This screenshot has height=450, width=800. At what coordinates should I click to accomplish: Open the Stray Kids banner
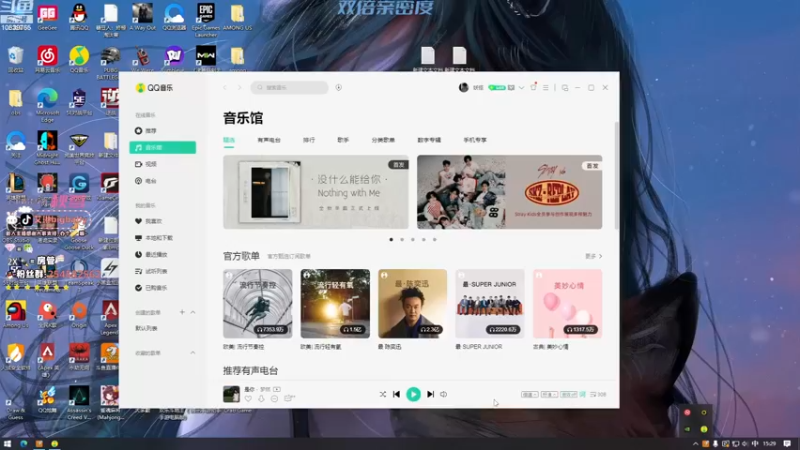click(510, 192)
